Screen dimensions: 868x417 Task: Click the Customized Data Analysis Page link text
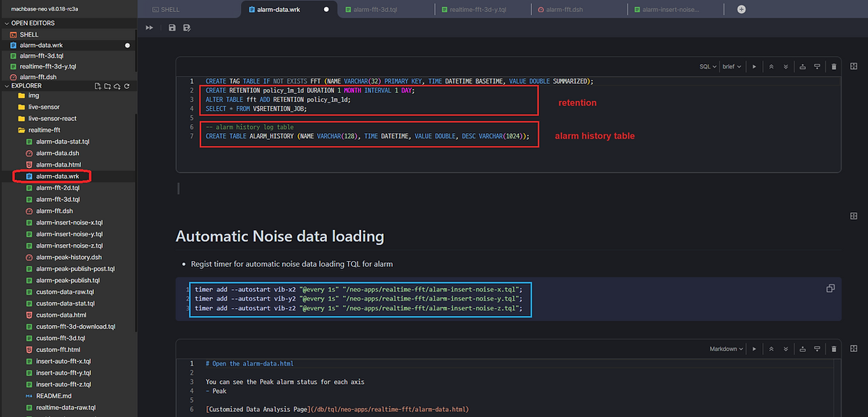(257, 409)
